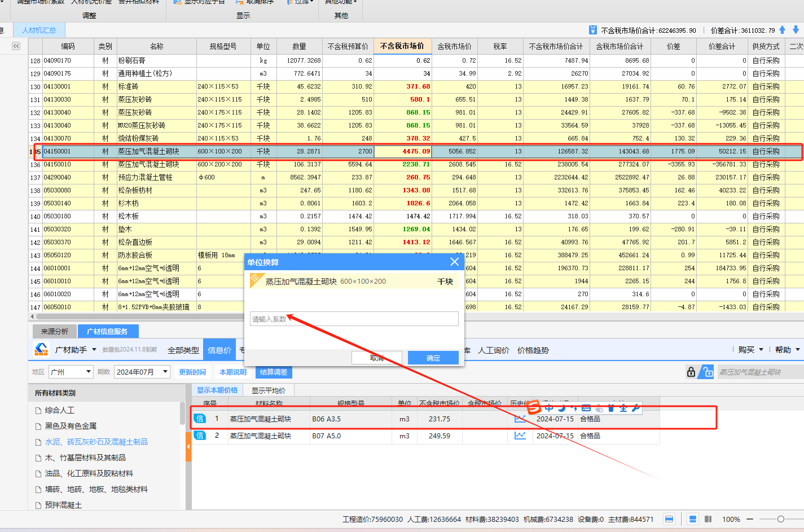This screenshot has height=532, width=804.
Task: Click the blue unlocked padlock icon
Action: pos(707,372)
